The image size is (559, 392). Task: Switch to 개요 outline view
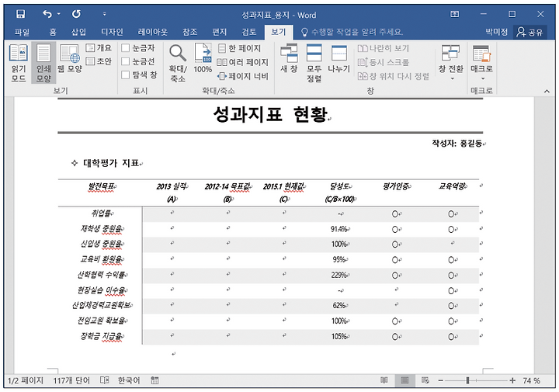(99, 48)
